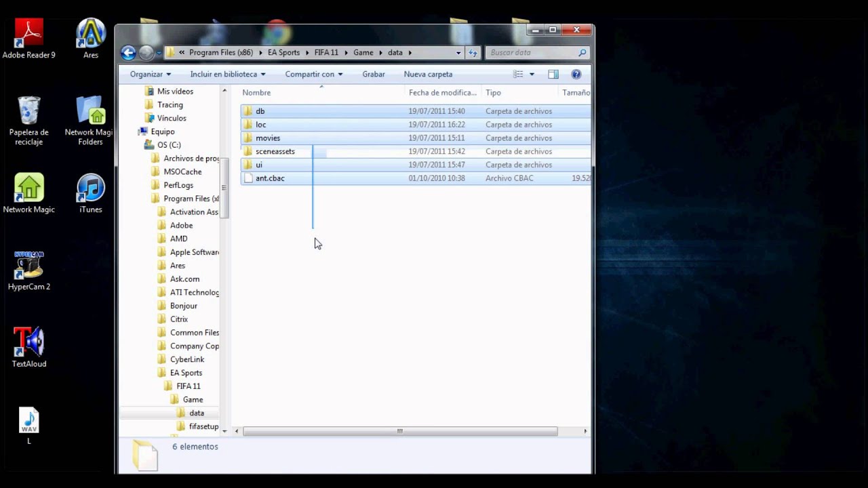Viewport: 868px width, 488px height.
Task: Click the search magnifier icon
Action: pyautogui.click(x=582, y=52)
